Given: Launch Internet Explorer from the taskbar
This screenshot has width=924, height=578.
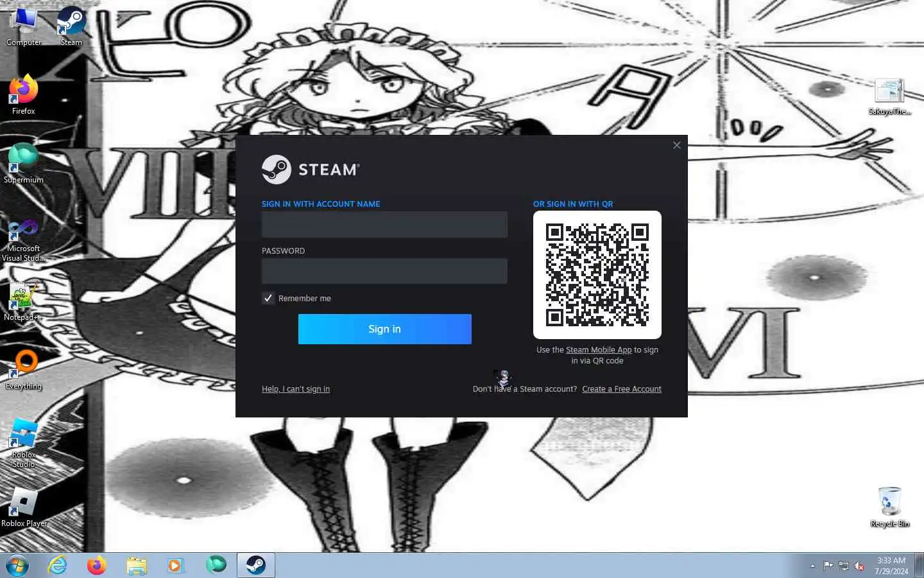Looking at the screenshot, I should [58, 566].
